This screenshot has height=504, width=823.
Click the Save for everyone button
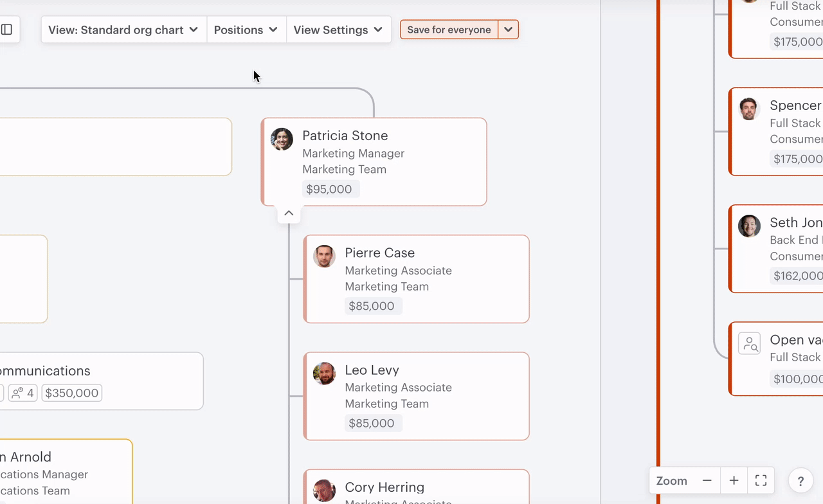[x=449, y=30]
